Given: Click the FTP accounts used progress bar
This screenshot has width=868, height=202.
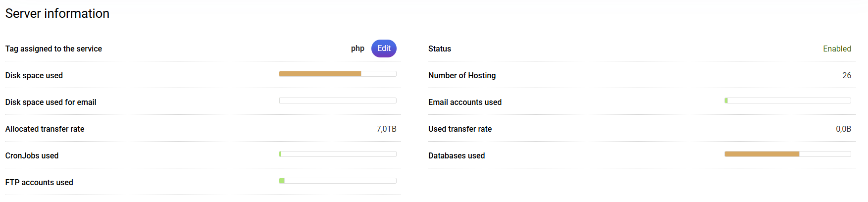Looking at the screenshot, I should click(338, 181).
